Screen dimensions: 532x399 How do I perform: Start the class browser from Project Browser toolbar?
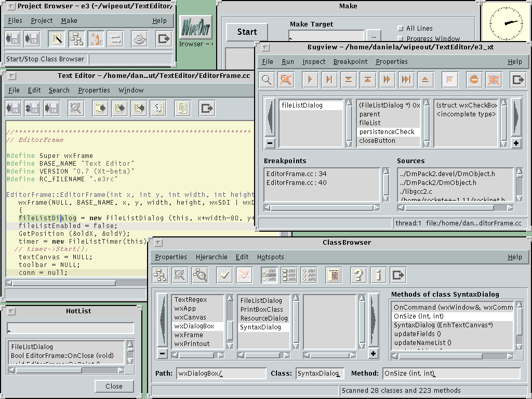[x=76, y=39]
